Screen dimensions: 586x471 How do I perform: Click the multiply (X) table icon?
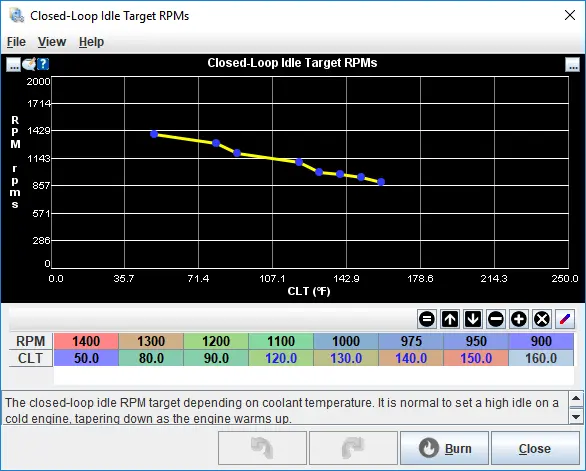(x=542, y=319)
